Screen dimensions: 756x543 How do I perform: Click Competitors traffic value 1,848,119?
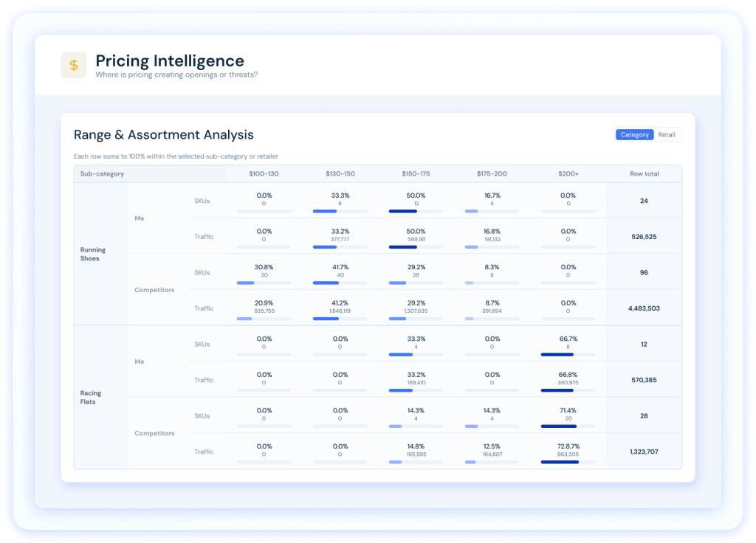[x=340, y=311]
